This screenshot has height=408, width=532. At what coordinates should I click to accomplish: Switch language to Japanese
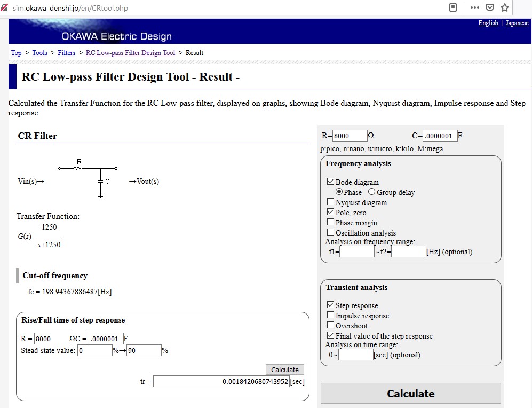pos(517,23)
